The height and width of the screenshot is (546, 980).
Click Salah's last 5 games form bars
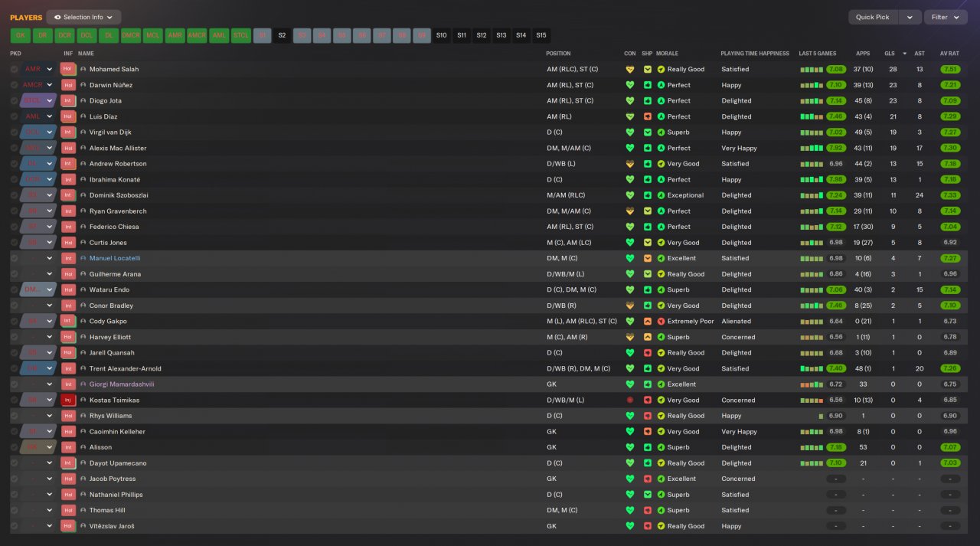coord(812,69)
